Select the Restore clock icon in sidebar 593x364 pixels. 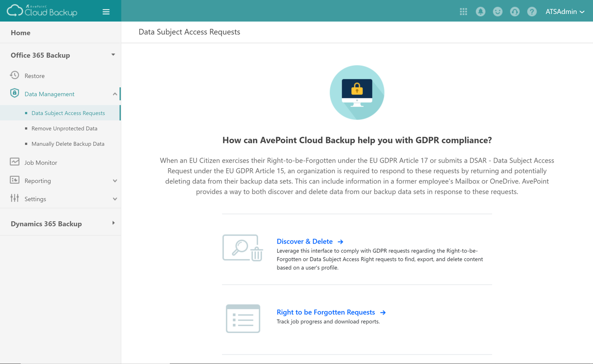tap(15, 75)
